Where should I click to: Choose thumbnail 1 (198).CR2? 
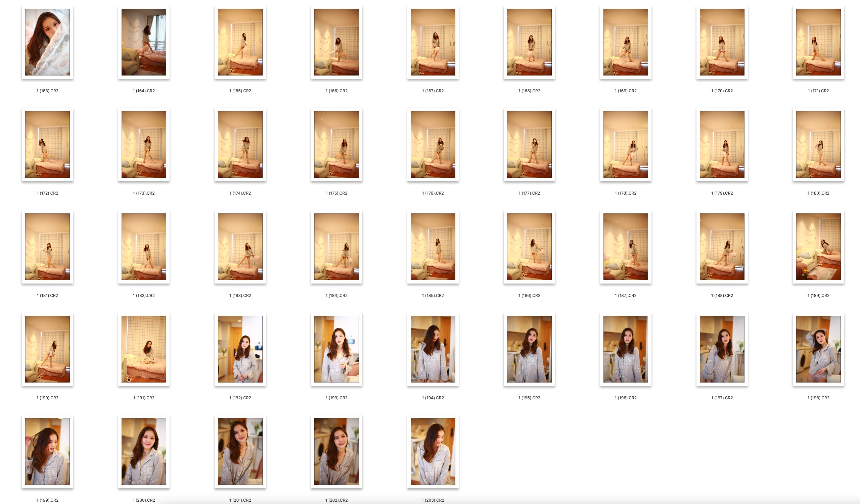[x=818, y=349]
